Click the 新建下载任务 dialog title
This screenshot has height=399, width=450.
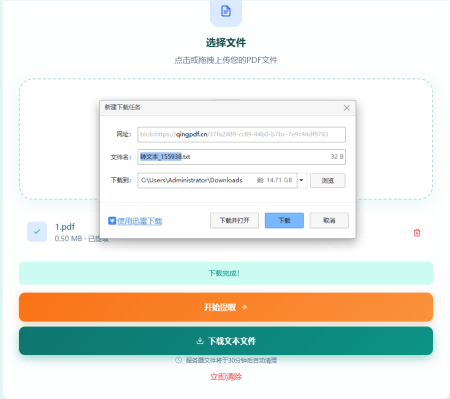122,107
